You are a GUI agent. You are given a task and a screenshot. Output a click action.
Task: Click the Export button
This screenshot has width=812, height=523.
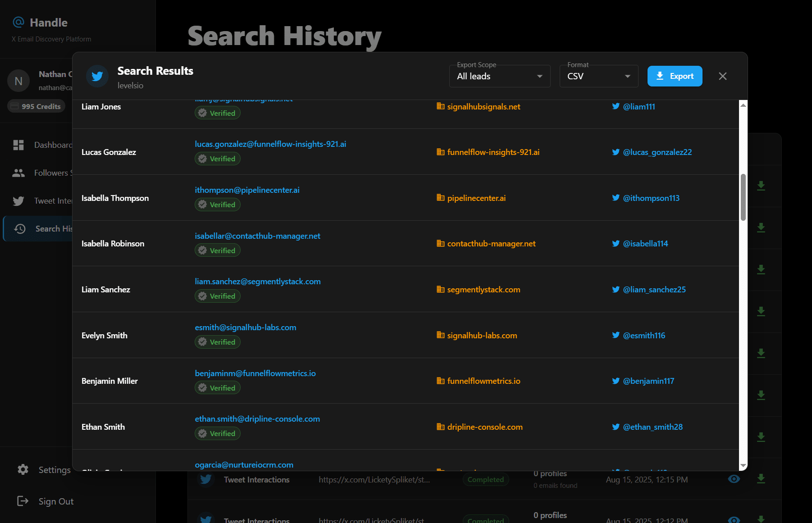(x=675, y=76)
